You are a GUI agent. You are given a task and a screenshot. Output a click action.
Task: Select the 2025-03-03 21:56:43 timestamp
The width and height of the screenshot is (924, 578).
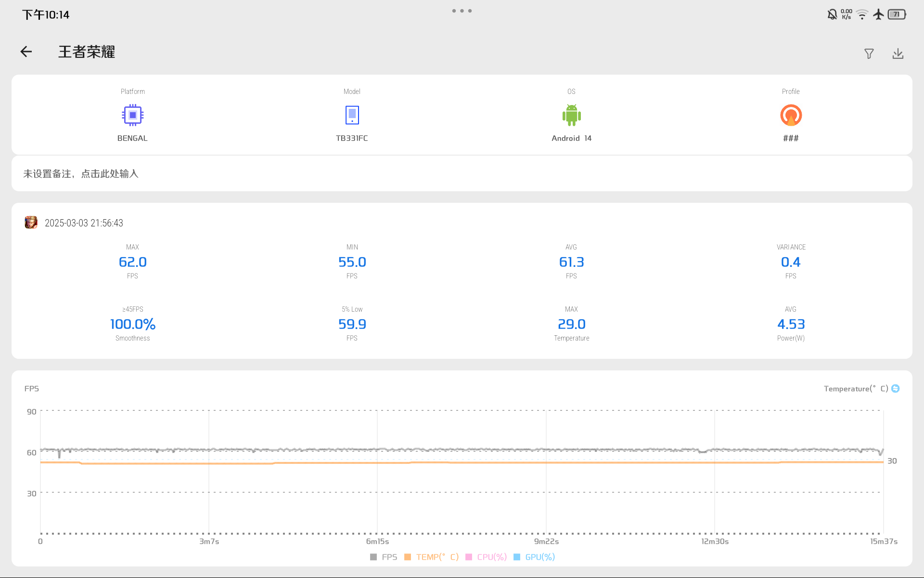coord(84,223)
